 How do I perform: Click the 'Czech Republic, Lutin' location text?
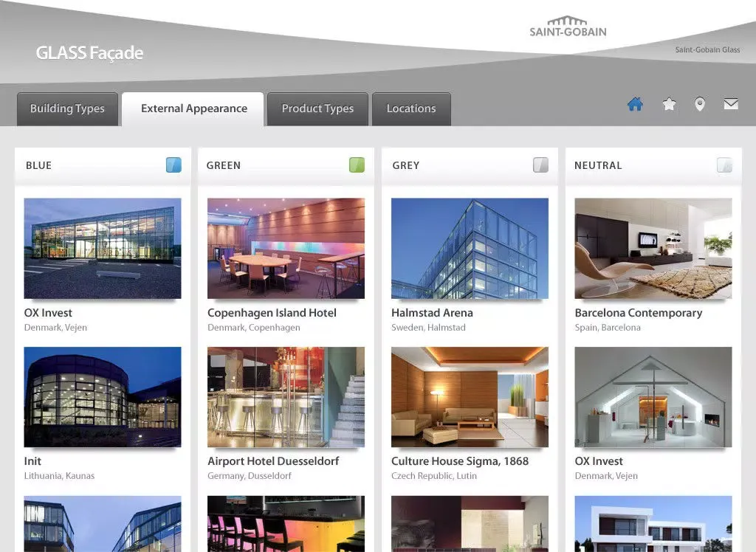tap(434, 476)
